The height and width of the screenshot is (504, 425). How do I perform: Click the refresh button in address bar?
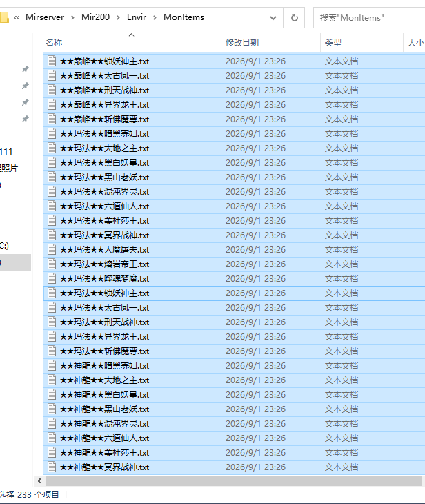click(294, 18)
